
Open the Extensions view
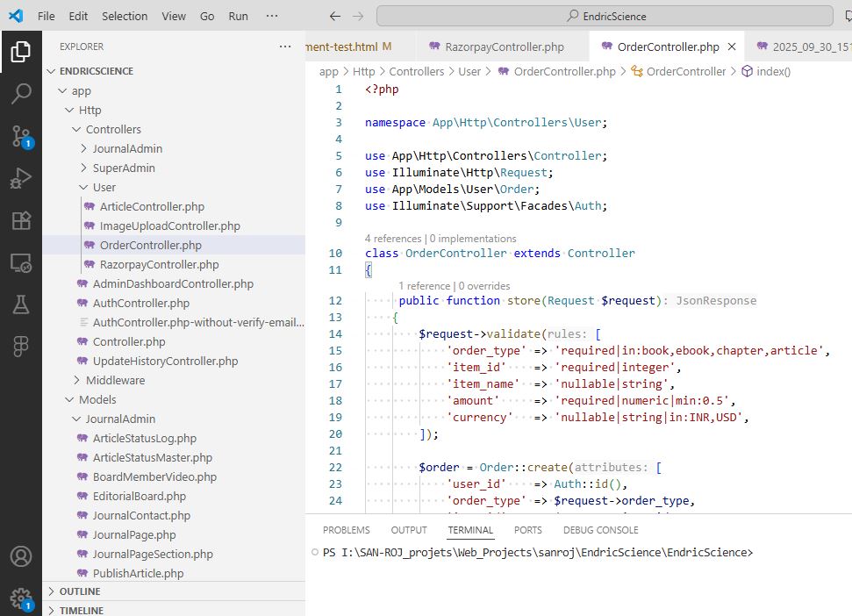pos(22,219)
